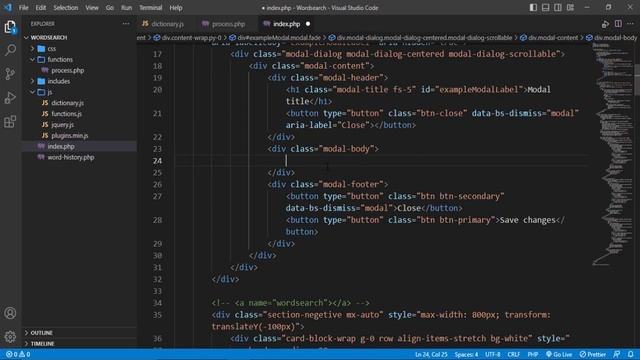
Task: Open the Run menu
Action: [x=127, y=8]
